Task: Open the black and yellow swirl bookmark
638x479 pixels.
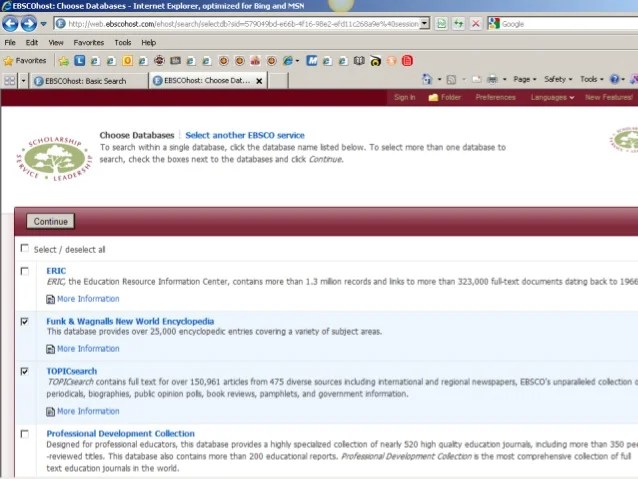Action: [375, 61]
